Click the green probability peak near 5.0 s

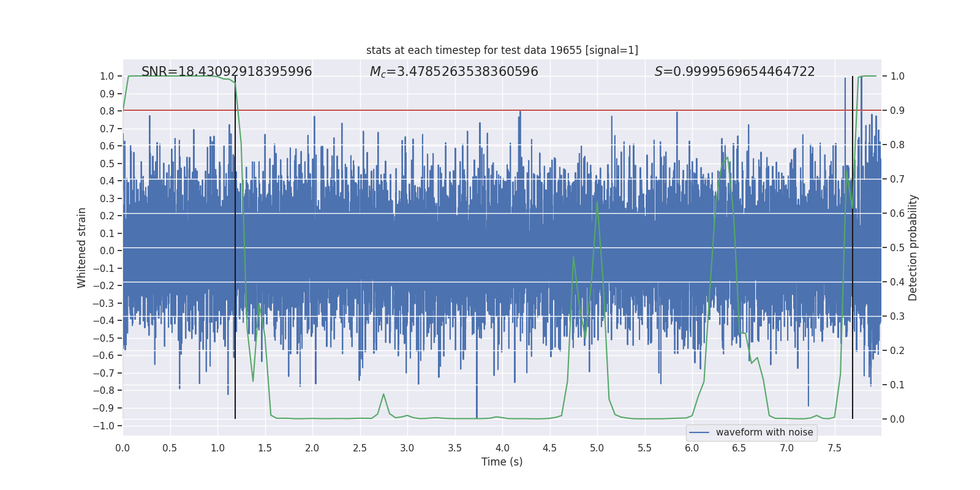point(597,202)
